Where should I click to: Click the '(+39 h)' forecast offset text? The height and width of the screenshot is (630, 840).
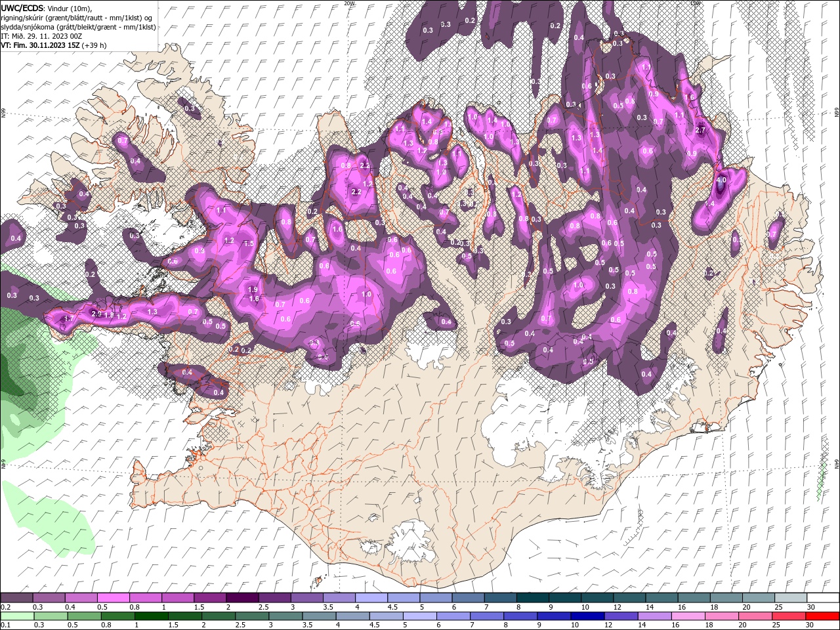coord(94,45)
